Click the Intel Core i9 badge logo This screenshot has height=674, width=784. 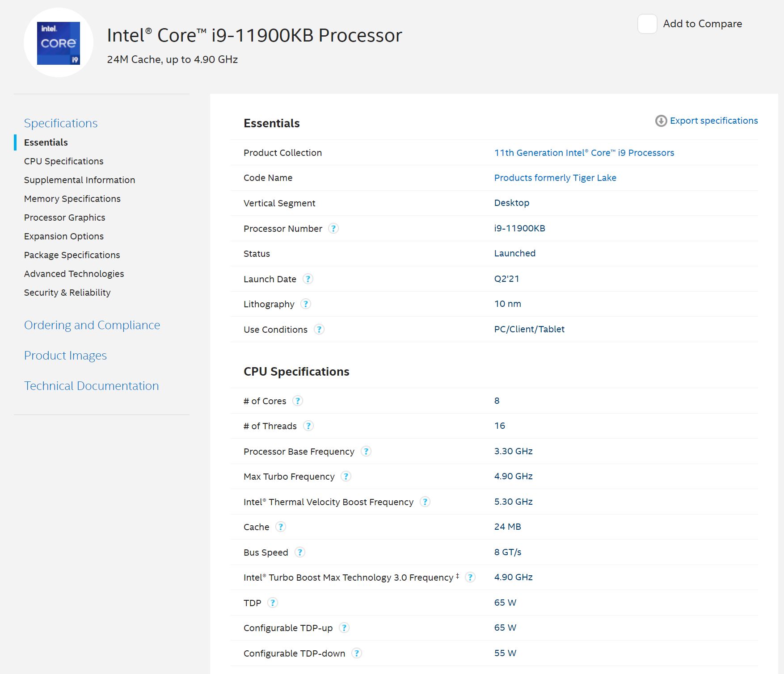point(59,43)
